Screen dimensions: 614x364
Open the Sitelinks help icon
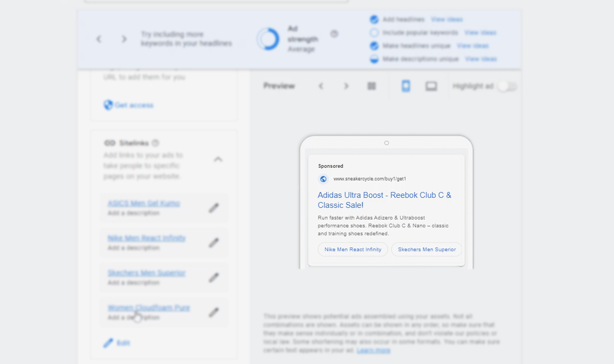[155, 143]
